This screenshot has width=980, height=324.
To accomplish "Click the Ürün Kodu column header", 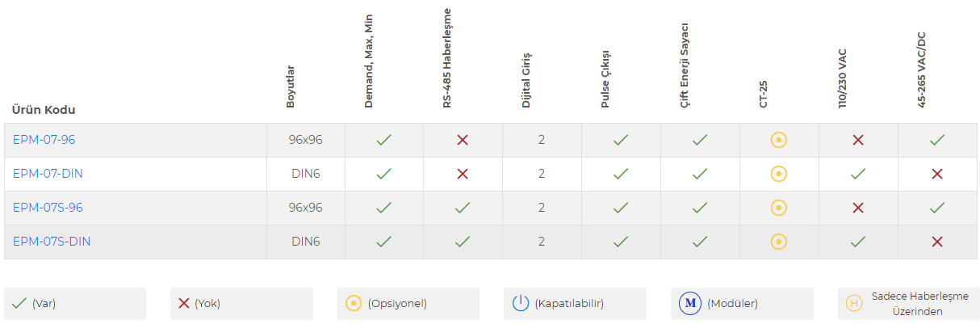I will coord(44,110).
